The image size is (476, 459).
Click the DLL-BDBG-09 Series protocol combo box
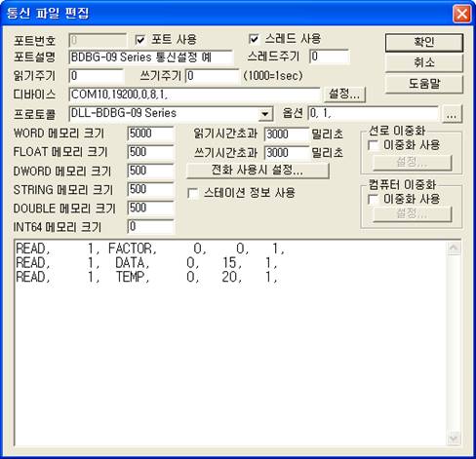pos(171,114)
